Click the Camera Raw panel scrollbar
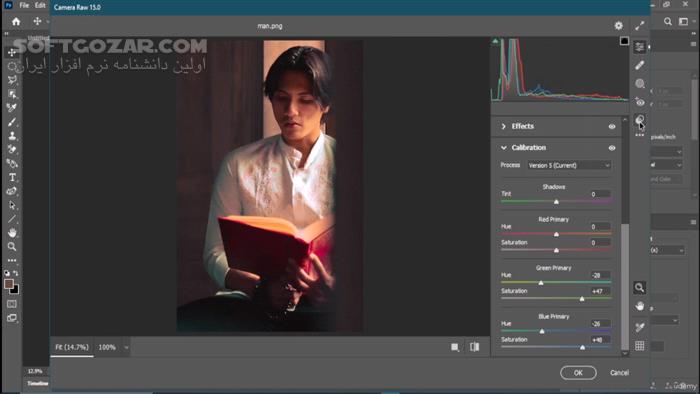This screenshot has width=700, height=394. pos(625,286)
